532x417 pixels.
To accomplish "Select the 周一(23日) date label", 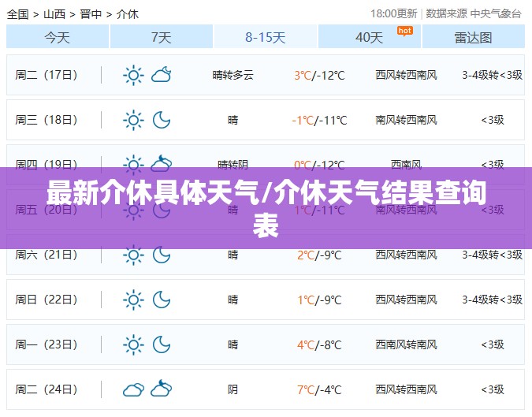I will (x=47, y=345).
